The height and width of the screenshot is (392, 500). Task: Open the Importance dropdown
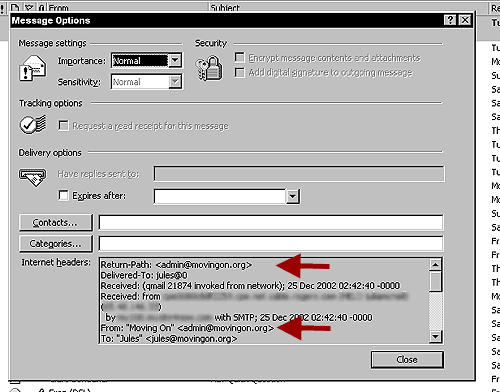(x=175, y=60)
